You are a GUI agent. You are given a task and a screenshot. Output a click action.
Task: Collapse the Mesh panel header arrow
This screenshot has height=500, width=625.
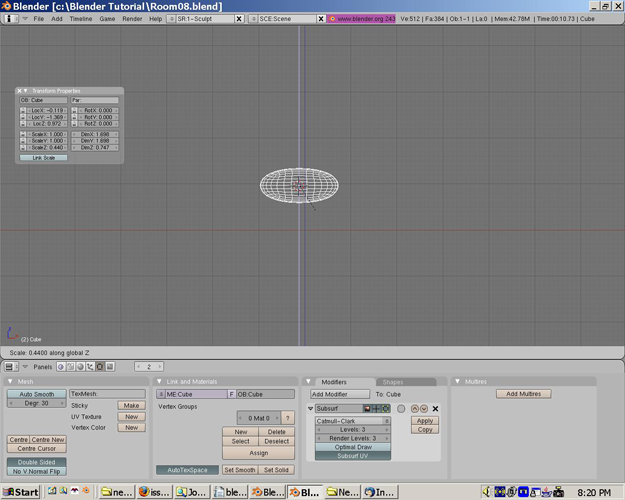(x=11, y=381)
